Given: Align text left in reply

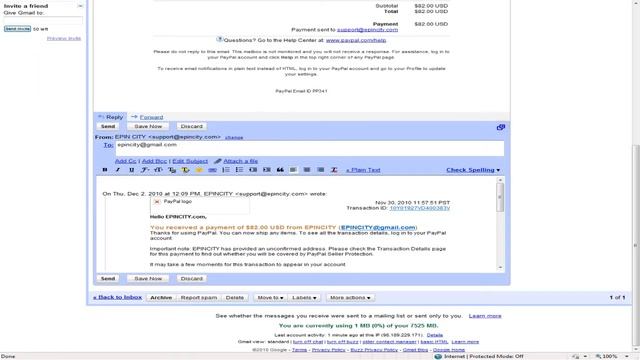Looking at the screenshot, I should coord(293,170).
